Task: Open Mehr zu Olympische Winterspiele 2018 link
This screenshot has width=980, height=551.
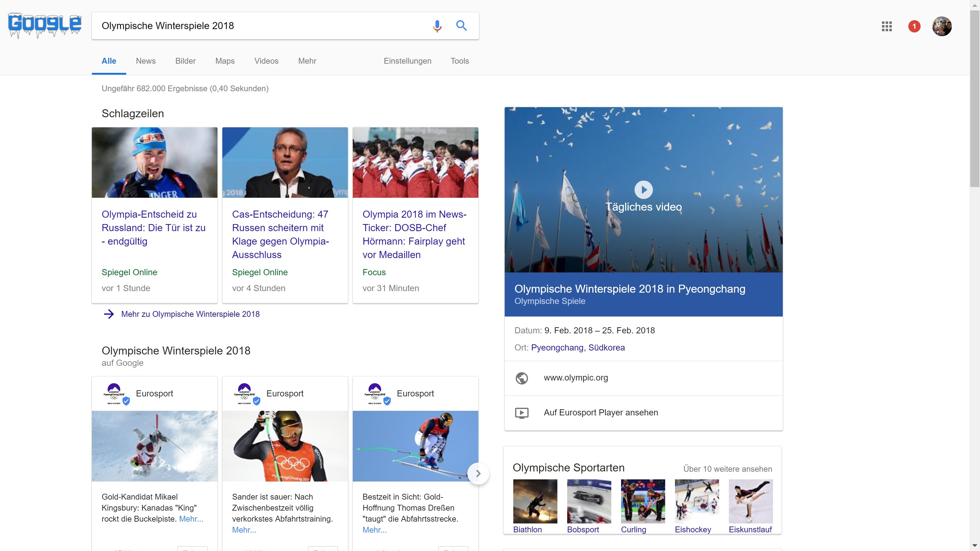Action: [x=190, y=314]
